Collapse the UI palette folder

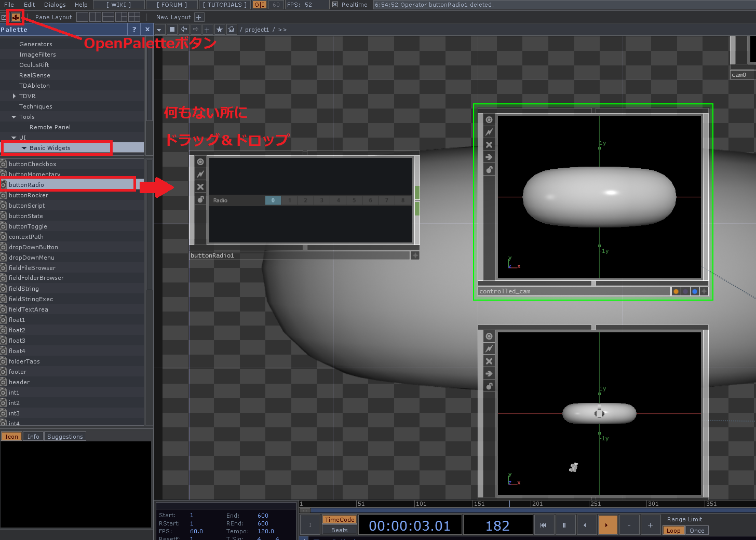[14, 138]
